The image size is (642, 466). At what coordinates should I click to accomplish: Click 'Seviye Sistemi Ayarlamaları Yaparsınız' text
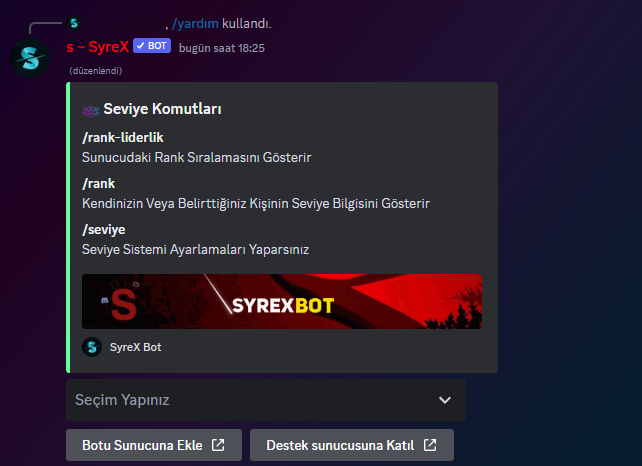point(195,249)
